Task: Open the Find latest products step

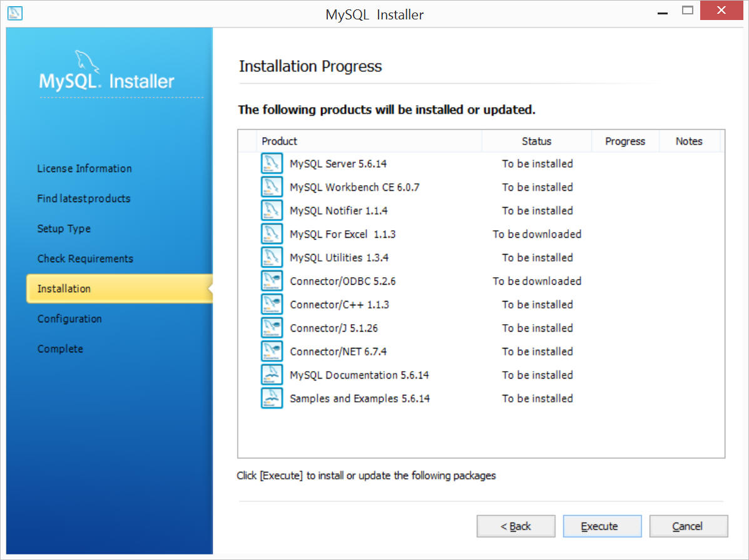Action: [84, 199]
